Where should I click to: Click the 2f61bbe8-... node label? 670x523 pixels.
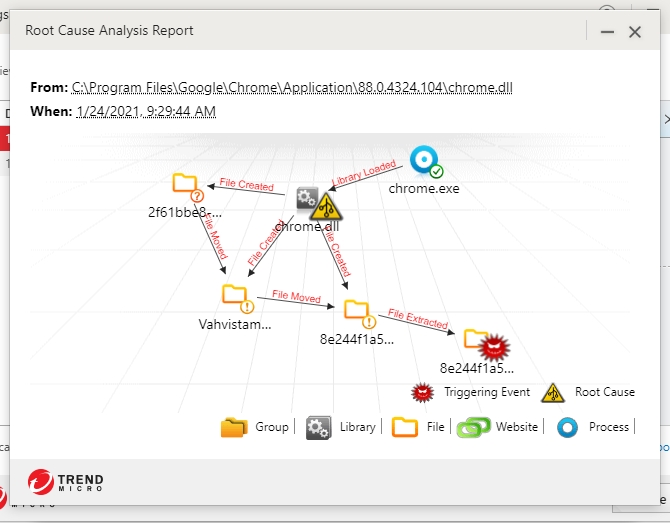185,212
